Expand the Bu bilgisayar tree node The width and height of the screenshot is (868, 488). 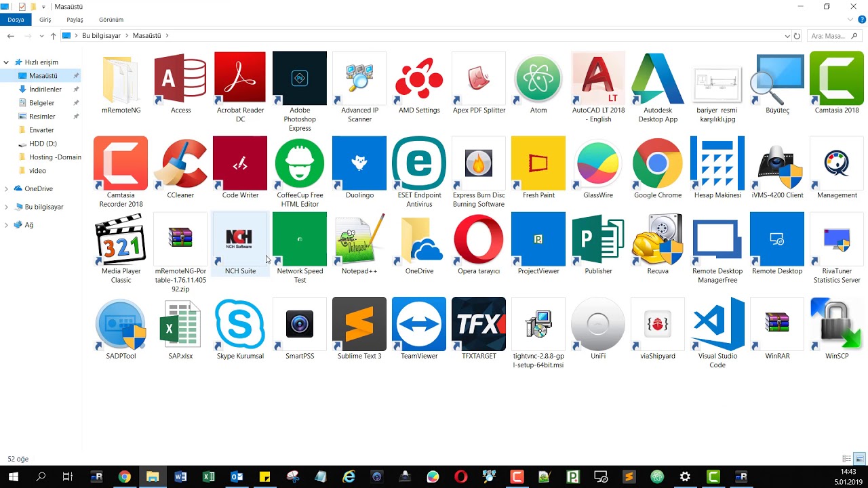[x=7, y=207]
